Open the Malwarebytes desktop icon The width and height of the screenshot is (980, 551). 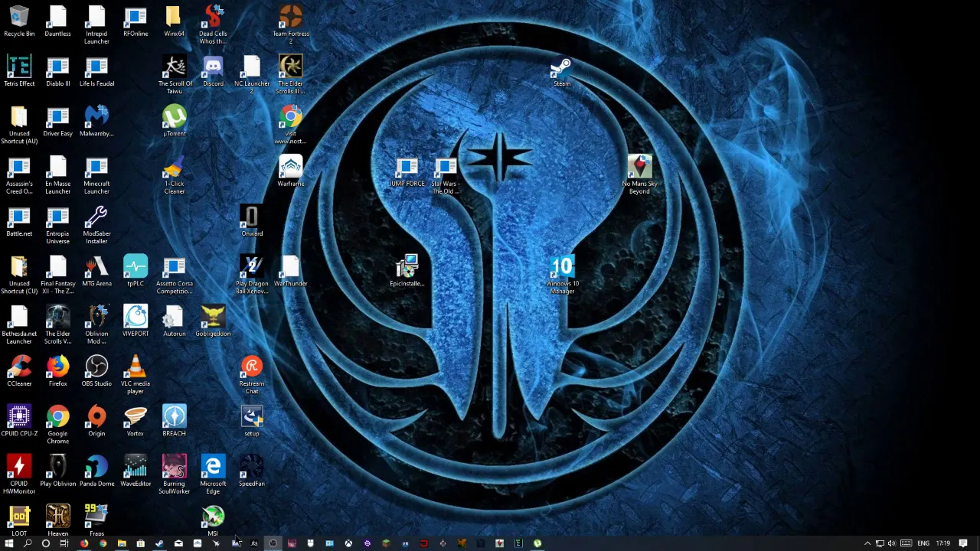click(x=96, y=121)
